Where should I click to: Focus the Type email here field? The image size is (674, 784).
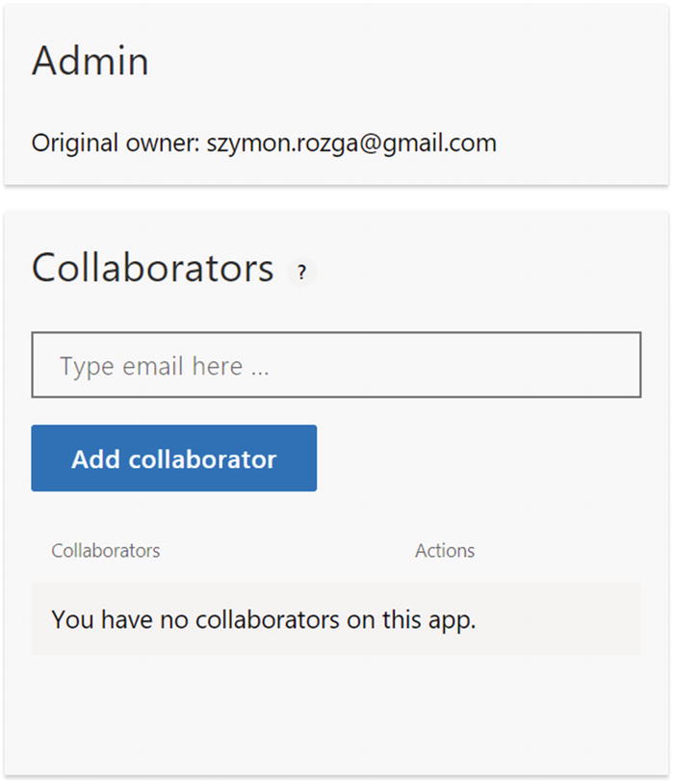(x=336, y=365)
